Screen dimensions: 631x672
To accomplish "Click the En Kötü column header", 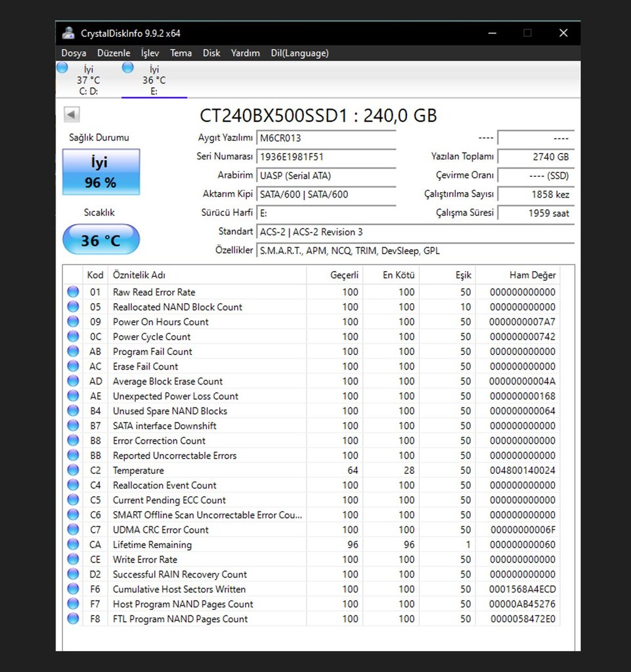I will click(x=391, y=275).
